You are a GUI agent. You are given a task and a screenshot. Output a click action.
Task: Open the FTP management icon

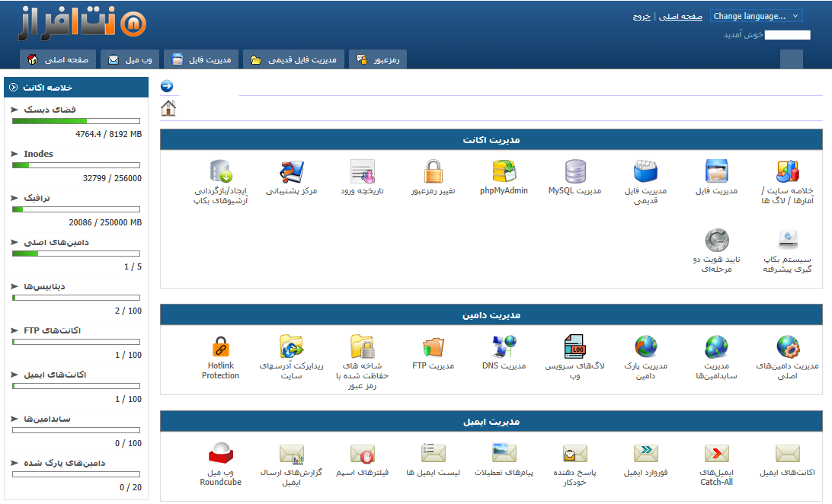tap(433, 347)
